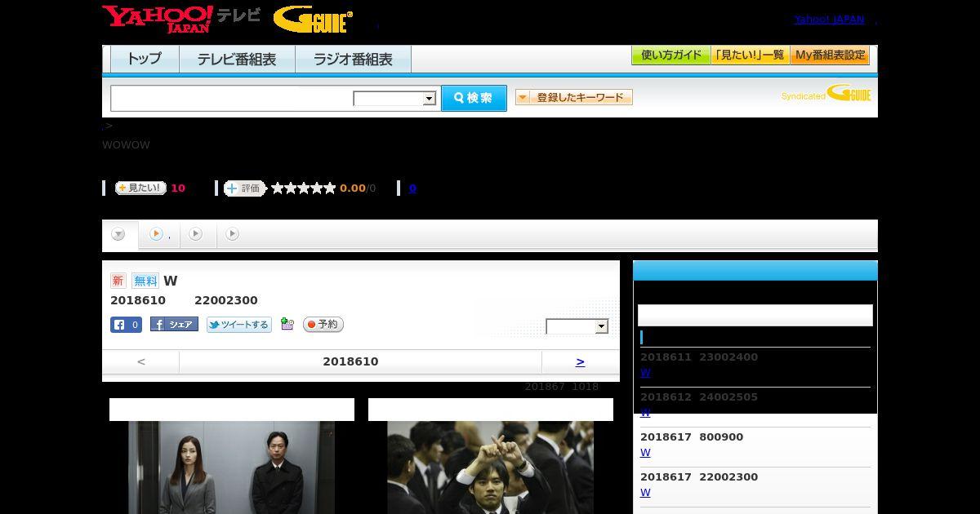Open the W link under 2018617 800900
The image size is (980, 514).
[645, 453]
